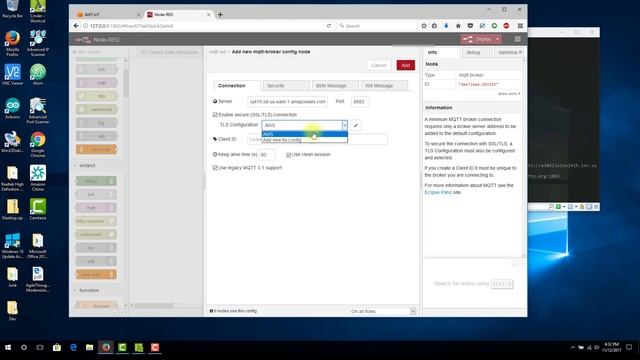Viewport: 640px width, 360px height.
Task: Open the debug sidebar tab
Action: point(476,52)
